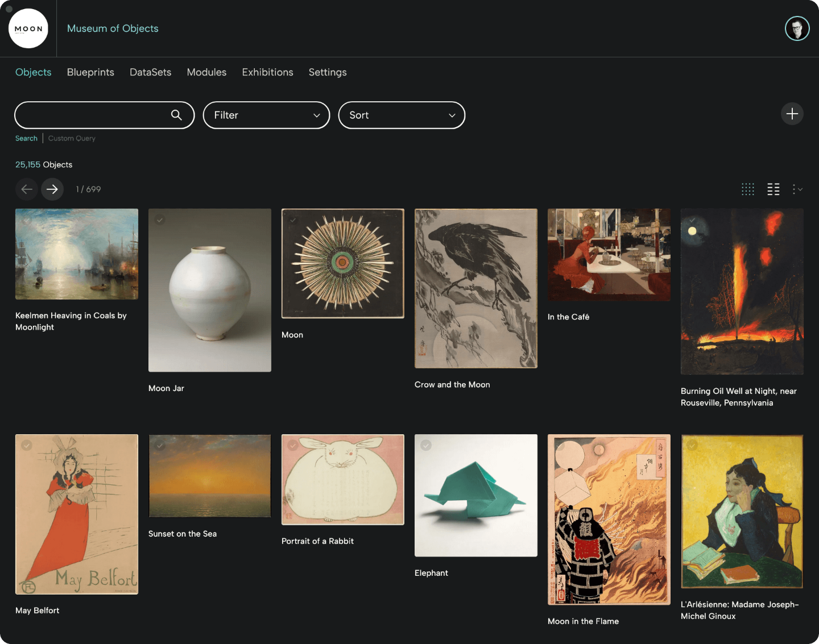The image size is (819, 644).
Task: Open the Moon sunburst artwork thumbnail
Action: pos(343,264)
